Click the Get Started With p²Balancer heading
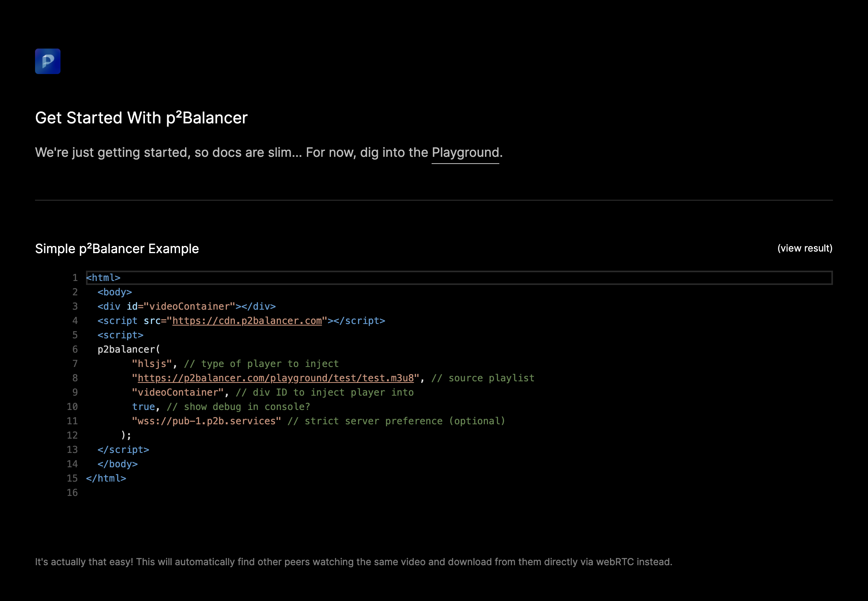This screenshot has height=601, width=868. pos(141,118)
